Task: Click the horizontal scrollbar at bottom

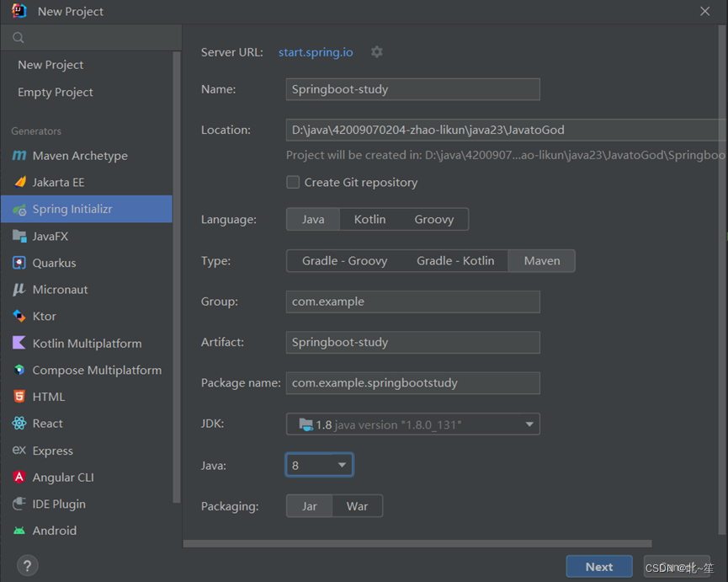Action: 417,543
